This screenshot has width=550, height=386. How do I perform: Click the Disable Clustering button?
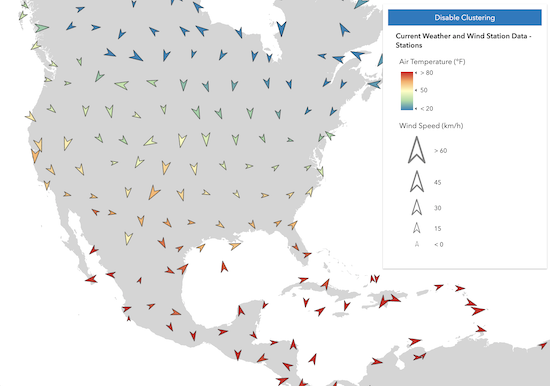click(464, 18)
